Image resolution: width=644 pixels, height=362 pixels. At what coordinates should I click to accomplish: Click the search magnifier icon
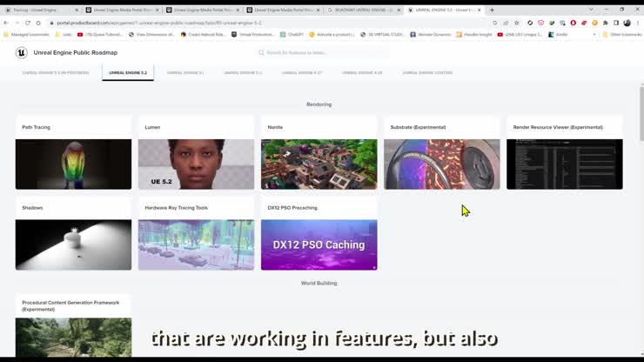click(261, 52)
